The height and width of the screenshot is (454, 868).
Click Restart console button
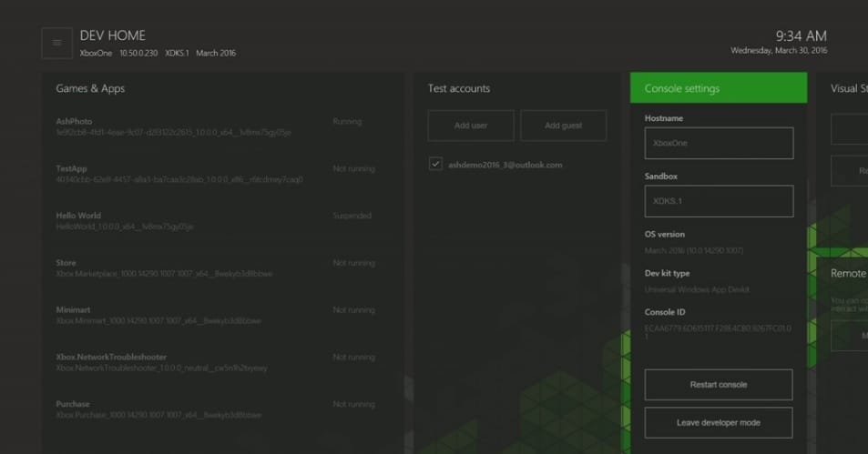[719, 384]
